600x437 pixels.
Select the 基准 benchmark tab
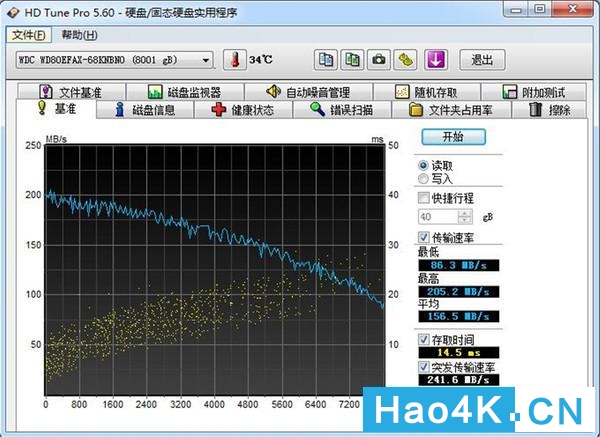click(57, 109)
